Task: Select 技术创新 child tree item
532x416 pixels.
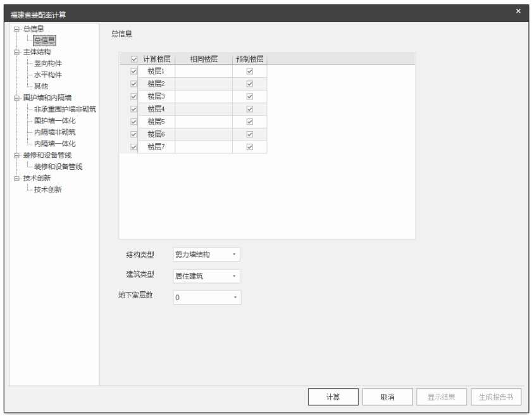Action: pyautogui.click(x=48, y=189)
